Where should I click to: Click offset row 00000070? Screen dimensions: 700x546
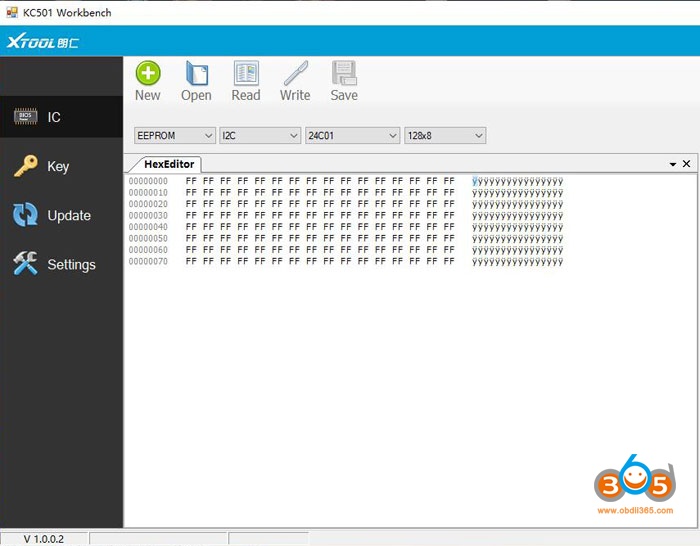pos(148,261)
